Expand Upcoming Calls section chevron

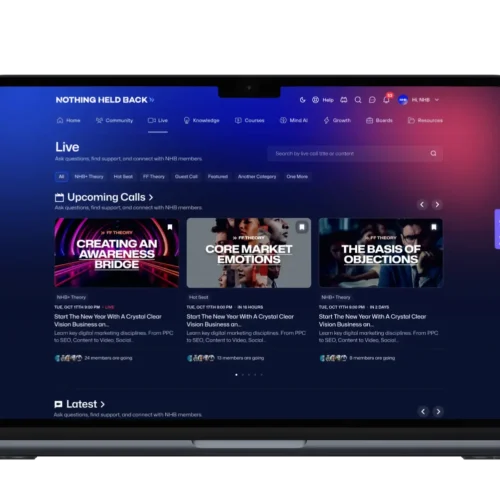(151, 197)
